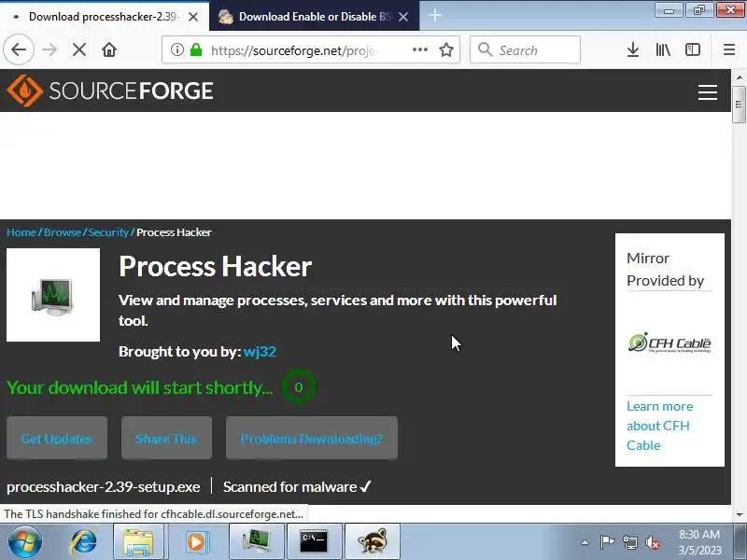
Task: Click the muted volume tray icon
Action: coord(653,542)
